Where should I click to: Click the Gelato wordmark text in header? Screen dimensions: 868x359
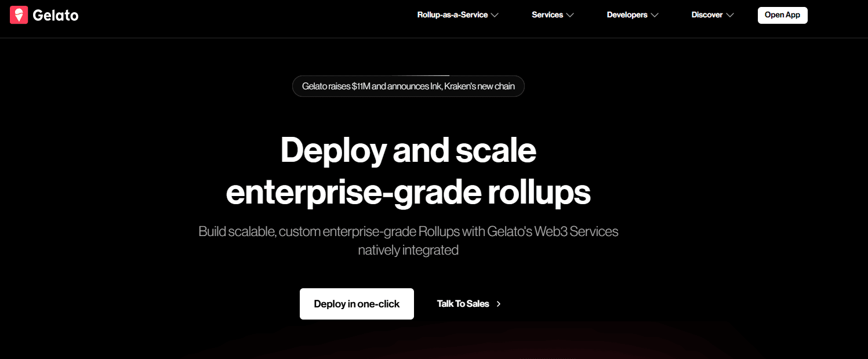(56, 16)
